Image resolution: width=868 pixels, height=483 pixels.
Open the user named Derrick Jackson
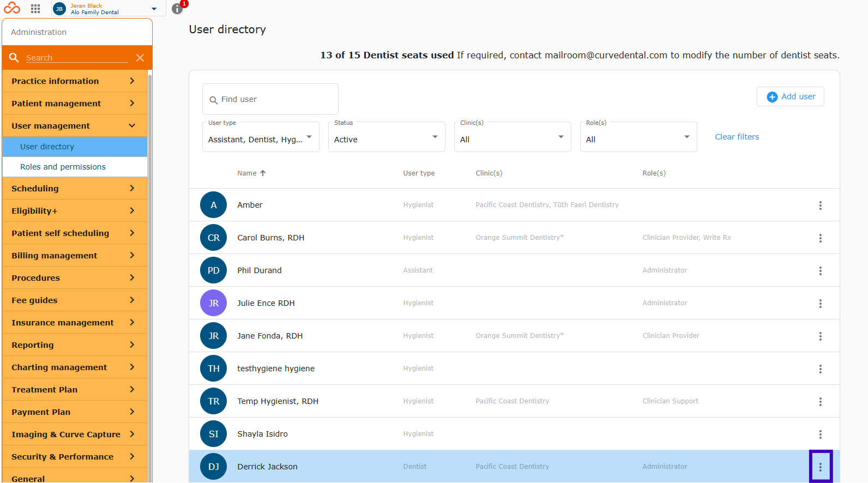pyautogui.click(x=267, y=467)
